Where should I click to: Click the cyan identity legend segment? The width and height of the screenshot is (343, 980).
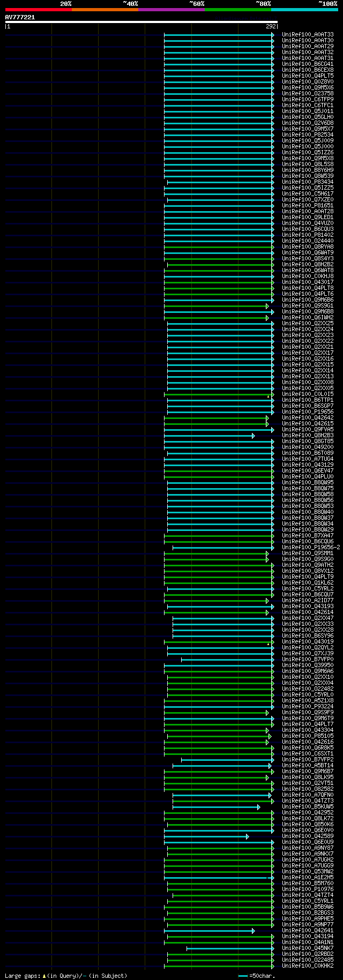coord(304,10)
